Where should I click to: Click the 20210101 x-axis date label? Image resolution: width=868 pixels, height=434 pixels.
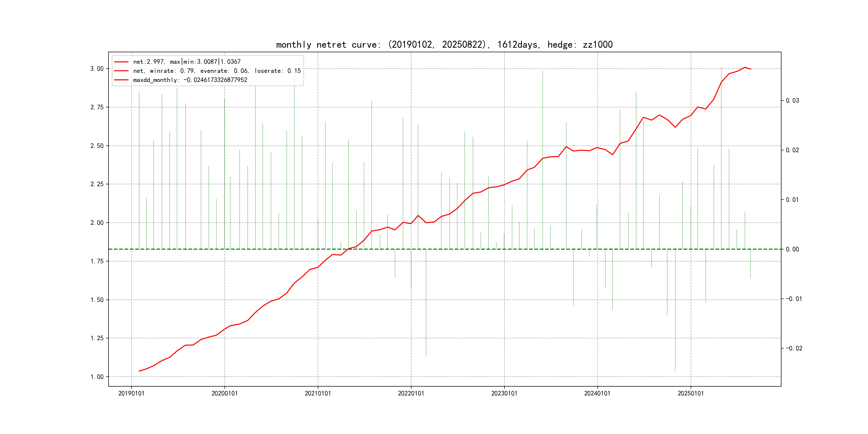point(318,394)
